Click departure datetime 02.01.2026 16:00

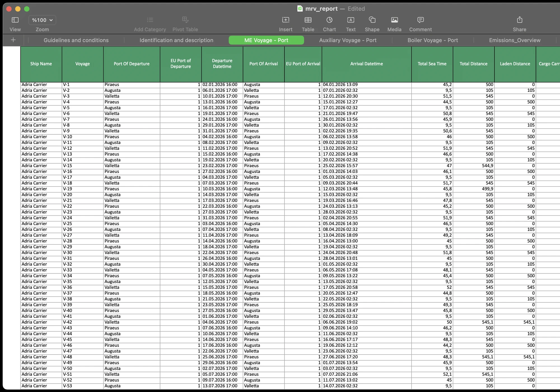click(222, 85)
